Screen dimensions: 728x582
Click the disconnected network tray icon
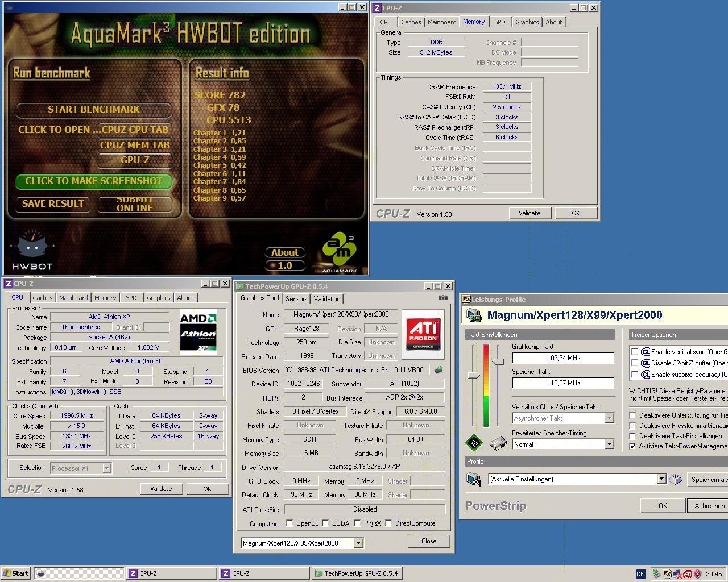point(677,574)
